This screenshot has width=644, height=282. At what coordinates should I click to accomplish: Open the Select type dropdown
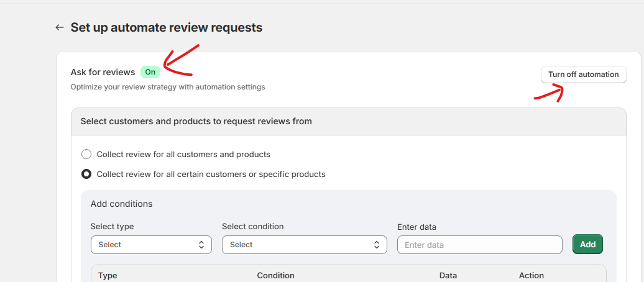click(x=151, y=245)
